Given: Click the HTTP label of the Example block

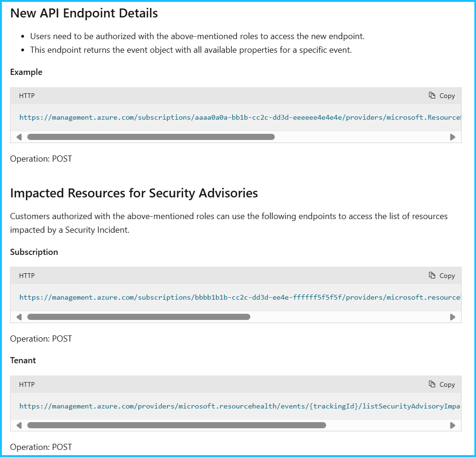Looking at the screenshot, I should pyautogui.click(x=27, y=96).
